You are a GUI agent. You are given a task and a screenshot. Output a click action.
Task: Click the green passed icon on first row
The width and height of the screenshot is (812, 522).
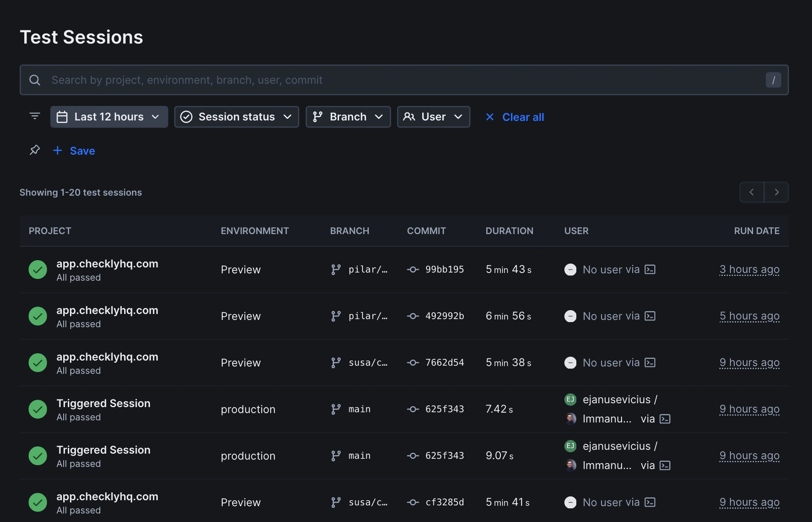(x=38, y=270)
